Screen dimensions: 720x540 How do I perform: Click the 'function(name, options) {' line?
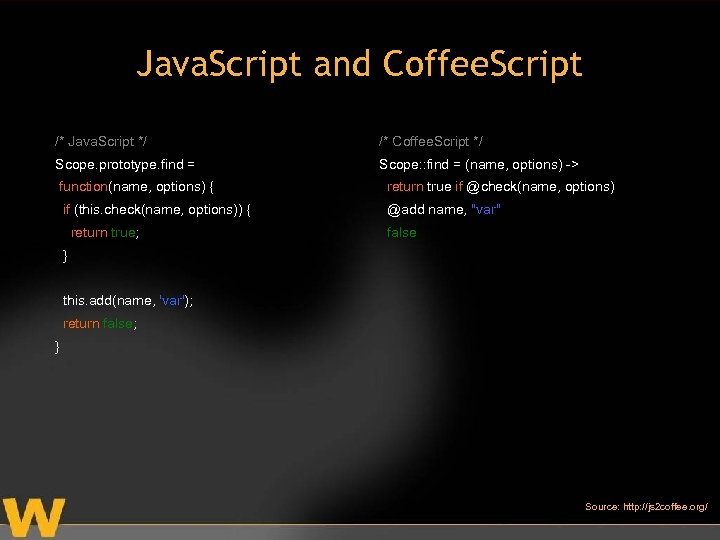tap(136, 187)
